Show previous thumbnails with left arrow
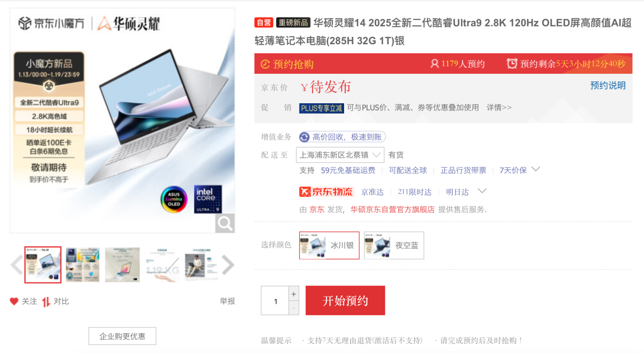This screenshot has width=644, height=354. (16, 265)
